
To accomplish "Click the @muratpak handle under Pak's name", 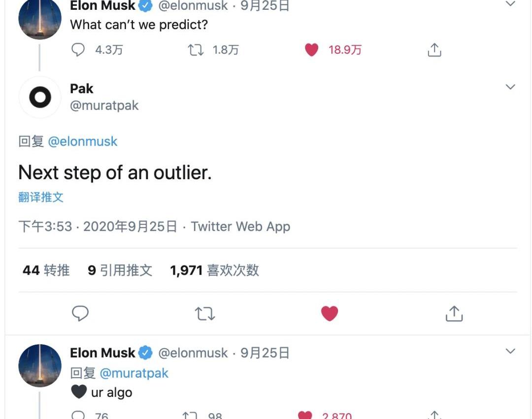I will point(104,105).
